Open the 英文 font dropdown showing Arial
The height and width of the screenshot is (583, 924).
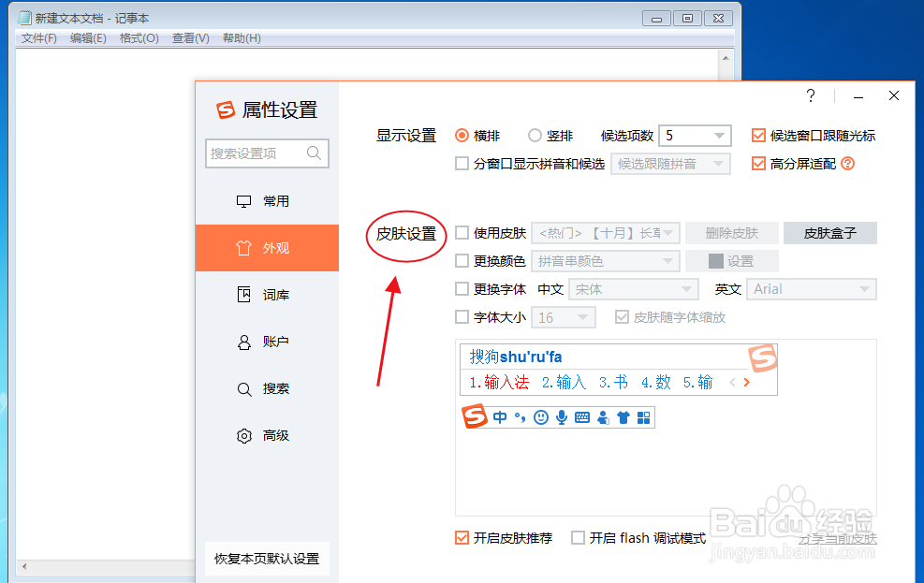coord(812,289)
